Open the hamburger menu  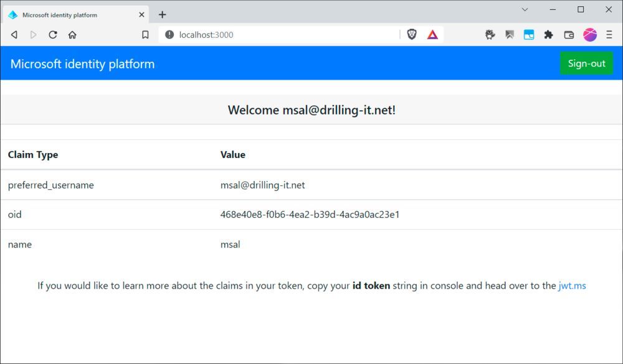[607, 35]
